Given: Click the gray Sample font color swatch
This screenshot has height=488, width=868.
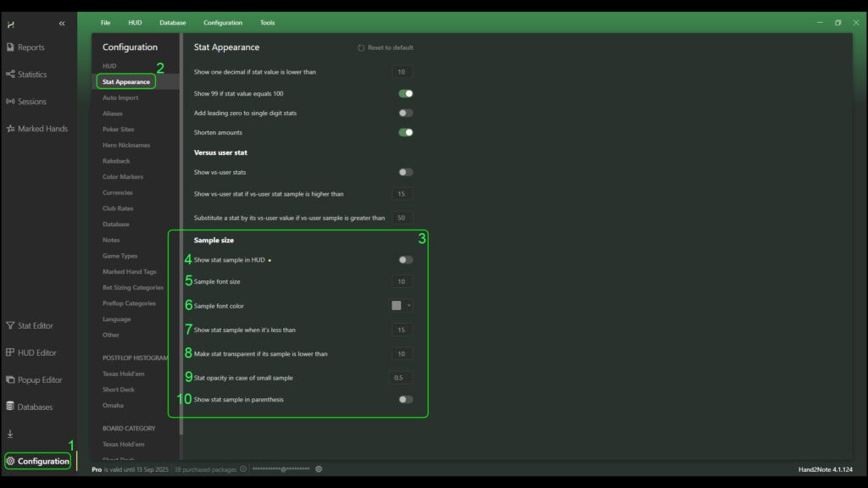Looking at the screenshot, I should click(396, 306).
